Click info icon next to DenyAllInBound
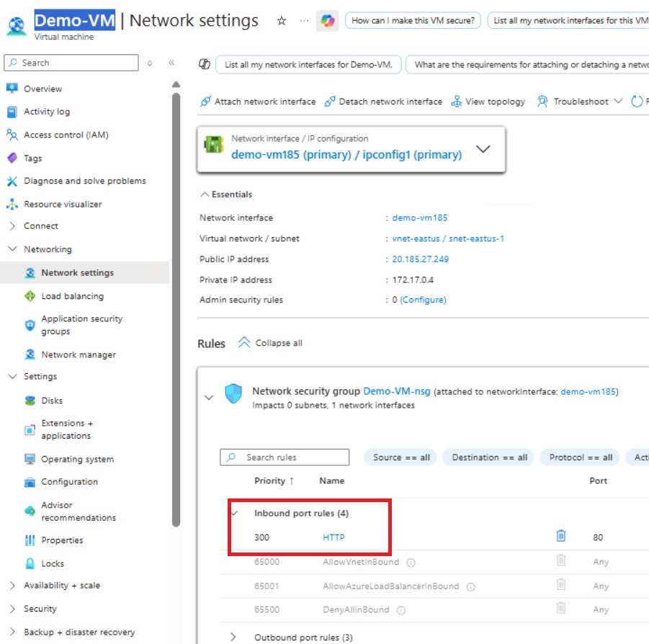Viewport: 649px width, 644px height. coord(400,610)
